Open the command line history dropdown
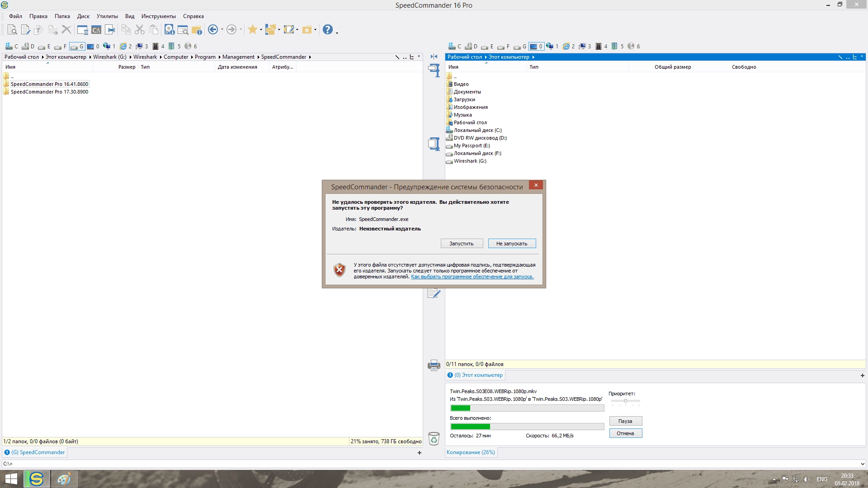868x488 pixels. coord(862,464)
